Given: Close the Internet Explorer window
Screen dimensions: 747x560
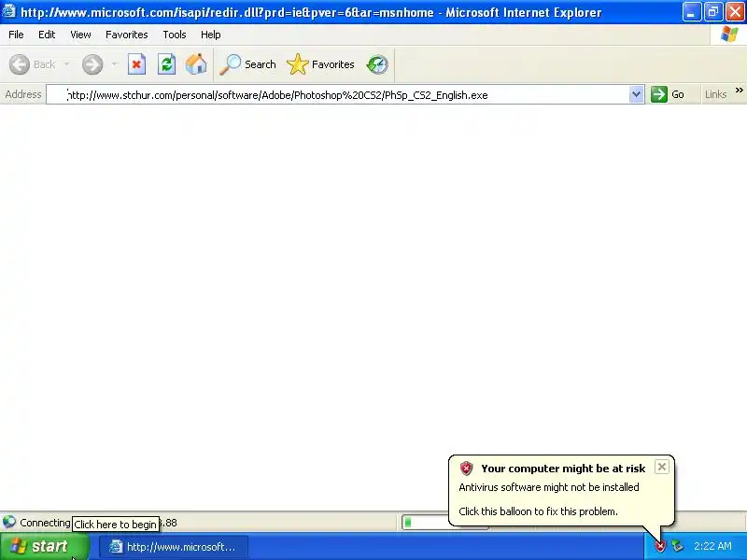Looking at the screenshot, I should click(x=735, y=12).
